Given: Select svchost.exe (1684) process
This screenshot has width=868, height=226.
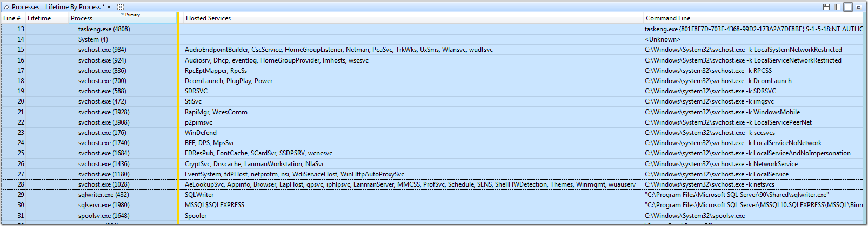Looking at the screenshot, I should pos(104,153).
